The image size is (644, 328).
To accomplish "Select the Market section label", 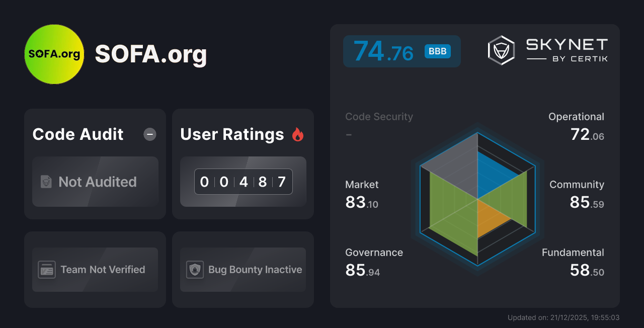I will (x=362, y=185).
